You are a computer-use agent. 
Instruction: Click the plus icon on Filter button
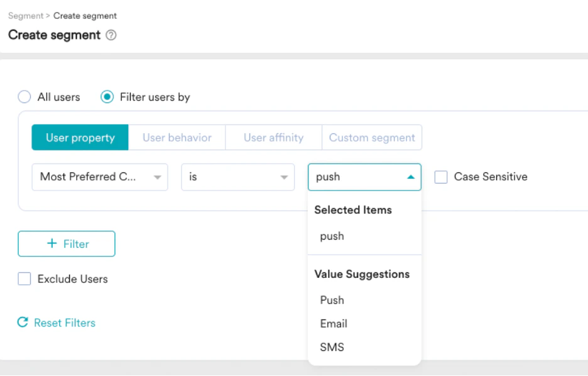52,244
